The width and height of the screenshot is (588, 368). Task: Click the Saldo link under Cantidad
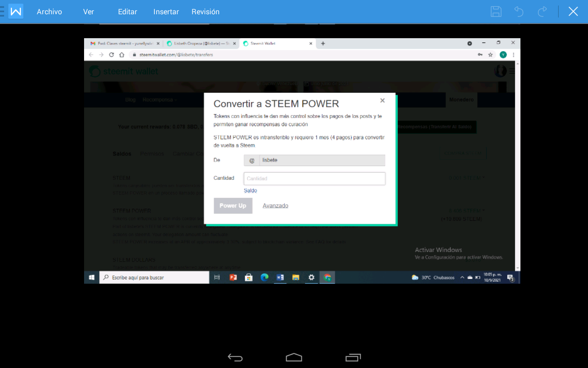coord(250,190)
